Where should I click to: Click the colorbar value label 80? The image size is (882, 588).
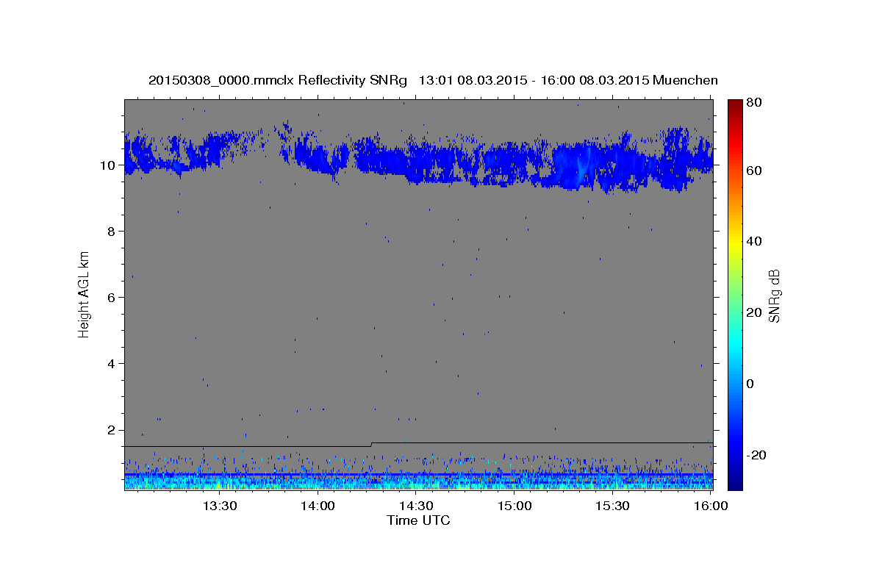click(x=753, y=102)
